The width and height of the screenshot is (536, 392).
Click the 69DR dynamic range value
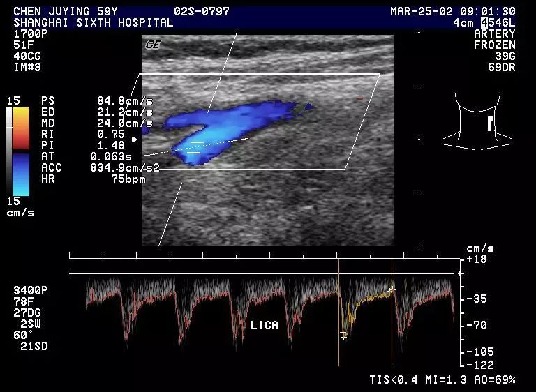(x=502, y=68)
